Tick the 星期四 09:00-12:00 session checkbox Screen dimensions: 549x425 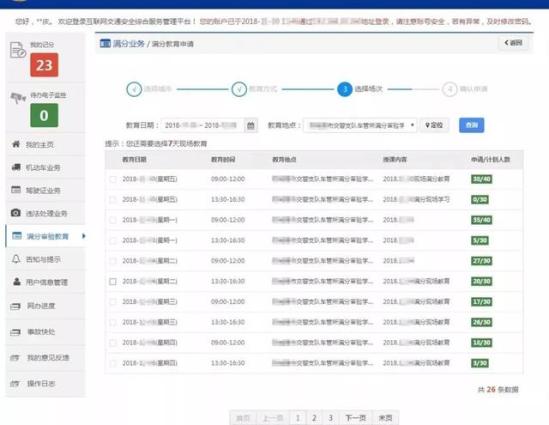(x=113, y=343)
